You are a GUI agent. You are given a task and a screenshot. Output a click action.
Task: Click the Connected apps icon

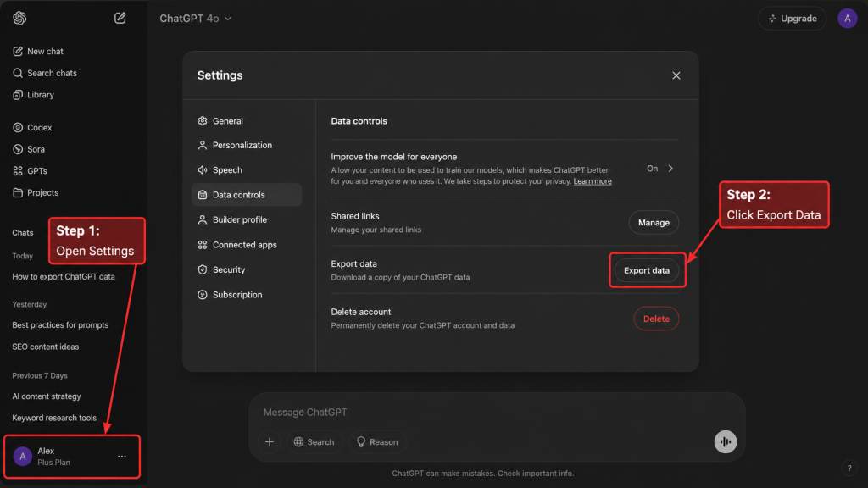click(203, 245)
